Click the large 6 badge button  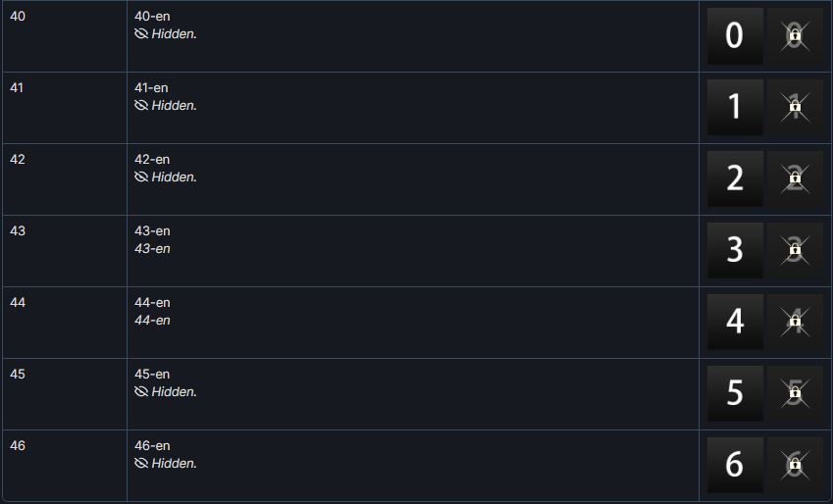click(x=735, y=465)
